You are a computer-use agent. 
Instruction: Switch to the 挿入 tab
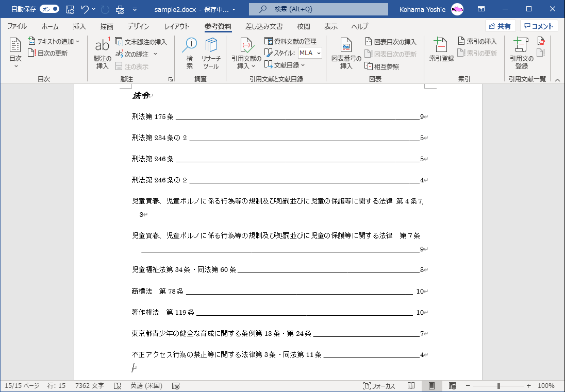79,26
